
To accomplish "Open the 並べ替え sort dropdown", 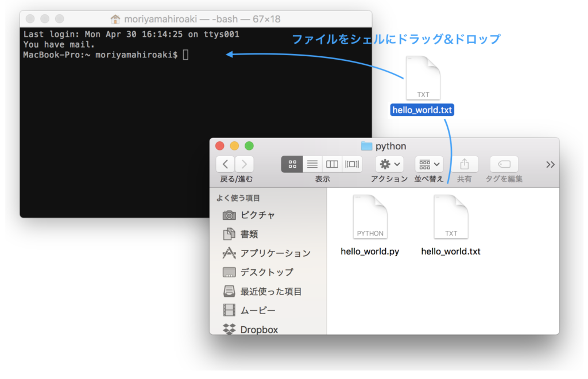I will tap(428, 164).
